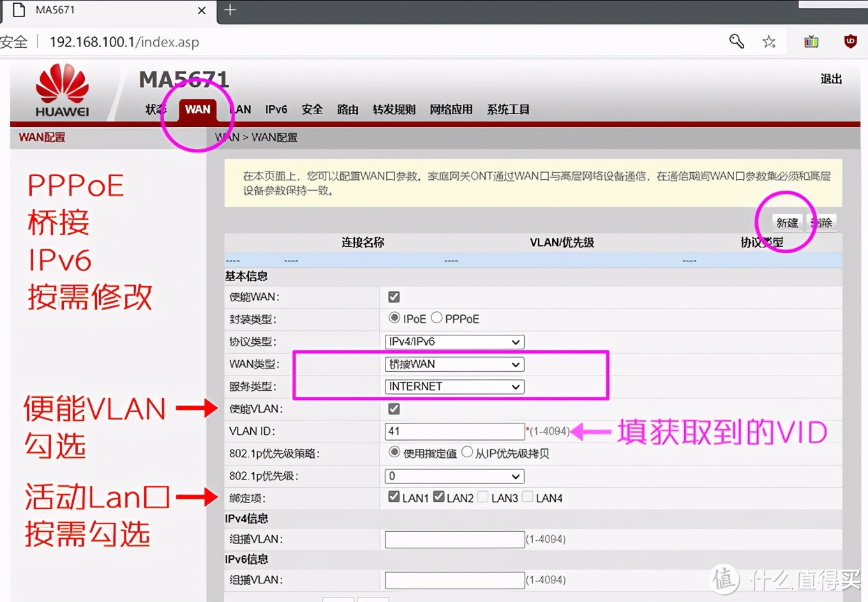Open the WAN类型 桥接WAN dropdown

[x=454, y=364]
